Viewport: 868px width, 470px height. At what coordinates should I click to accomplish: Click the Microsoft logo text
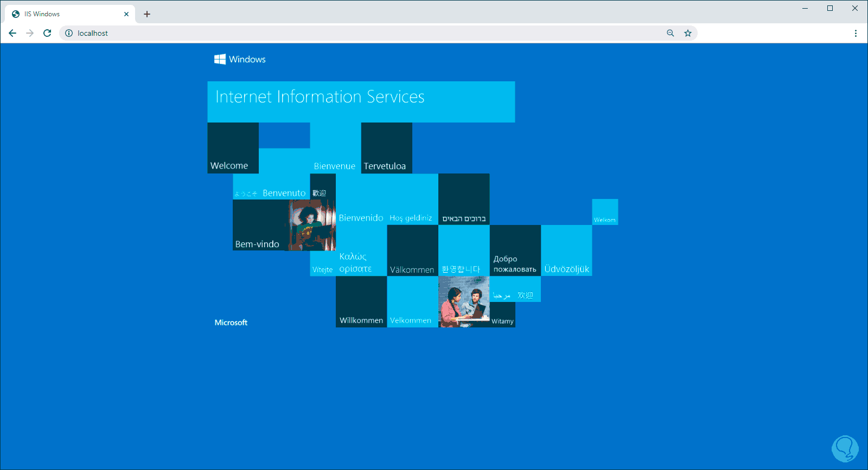pyautogui.click(x=231, y=323)
